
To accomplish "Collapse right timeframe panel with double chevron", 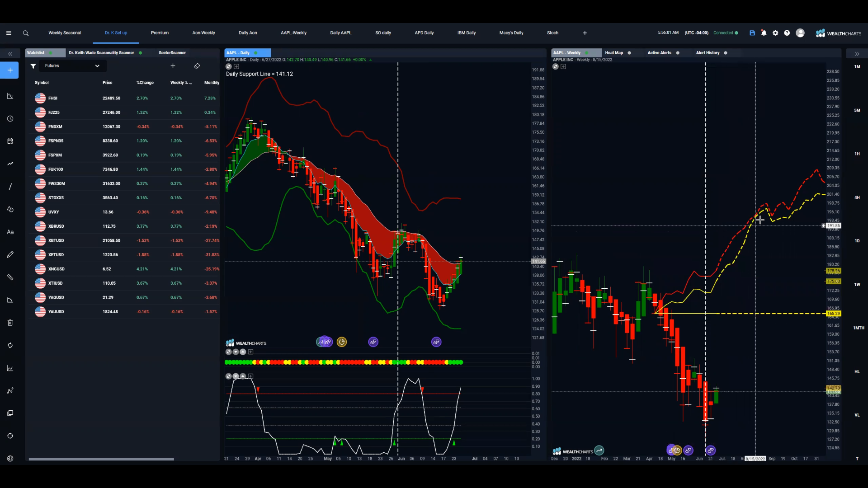I will click(857, 54).
